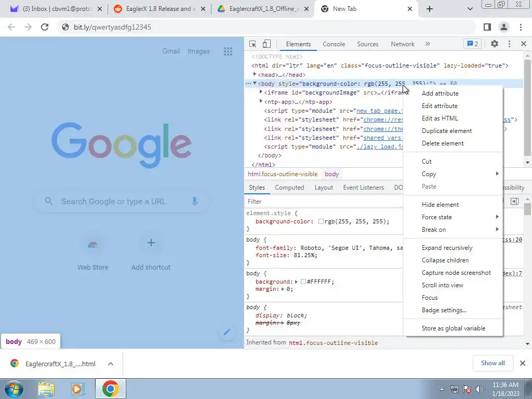The width and height of the screenshot is (532, 399).
Task: Go forward with the browser arrow
Action: (28, 27)
